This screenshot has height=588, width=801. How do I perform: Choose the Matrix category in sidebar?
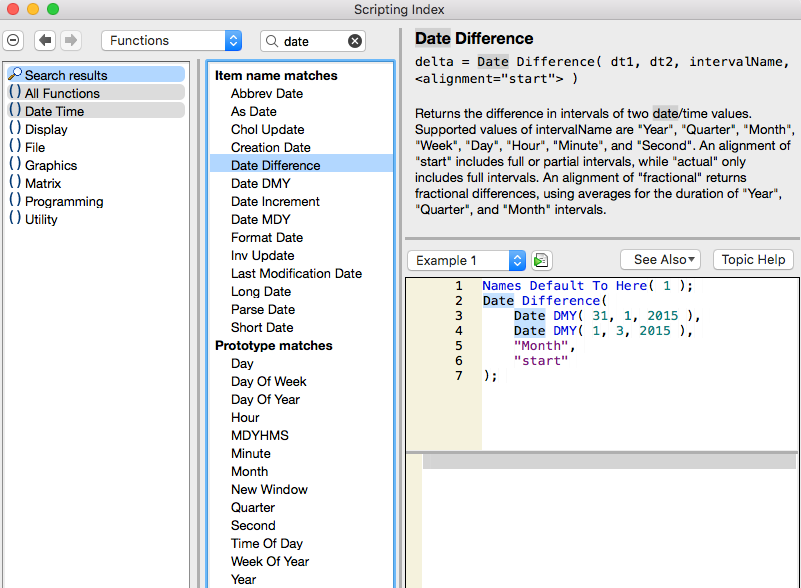pos(43,183)
